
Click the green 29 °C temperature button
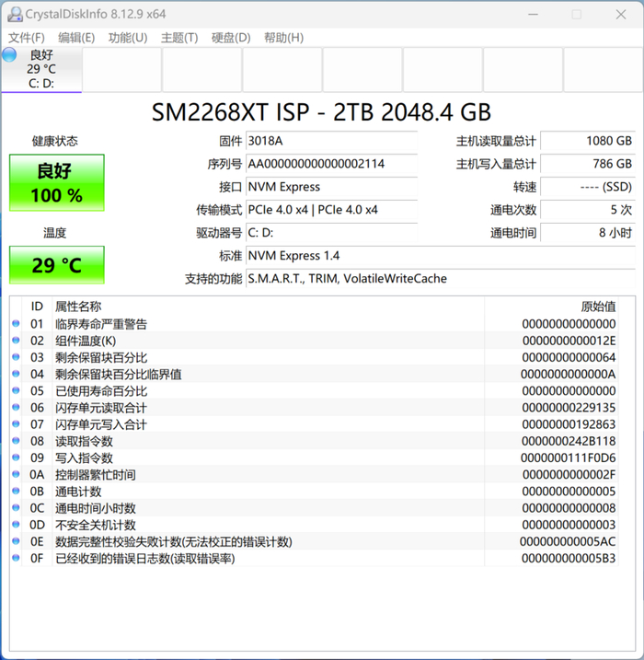[x=57, y=265]
